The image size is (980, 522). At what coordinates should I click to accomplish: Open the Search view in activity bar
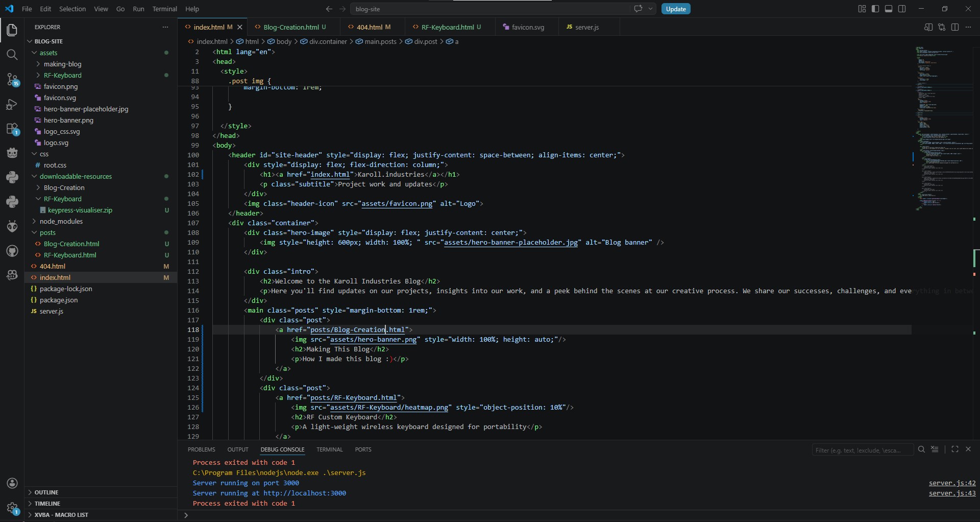coord(12,55)
